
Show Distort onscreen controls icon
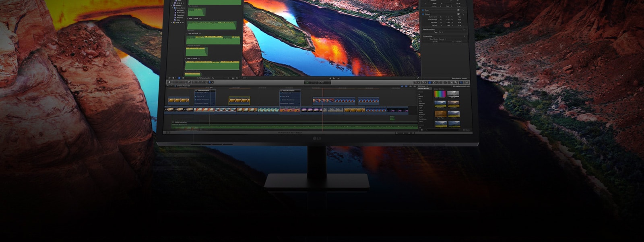pos(458,14)
